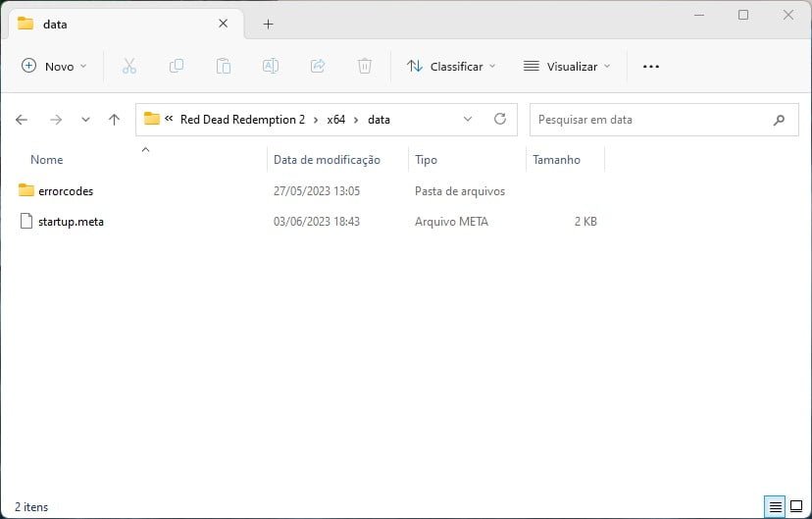Image resolution: width=812 pixels, height=519 pixels.
Task: Click the Rename icon in toolbar
Action: point(271,67)
